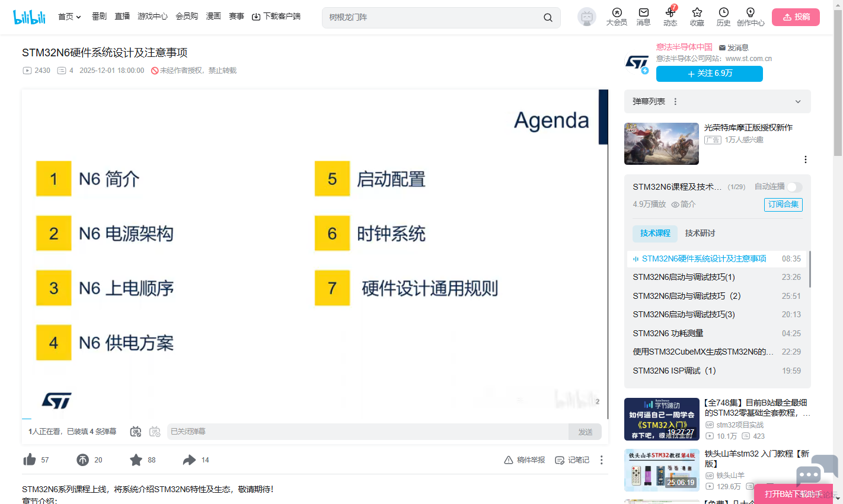This screenshot has width=843, height=504.
Task: Open 光荣特库摩正版授权新作 ad title
Action: pos(748,127)
